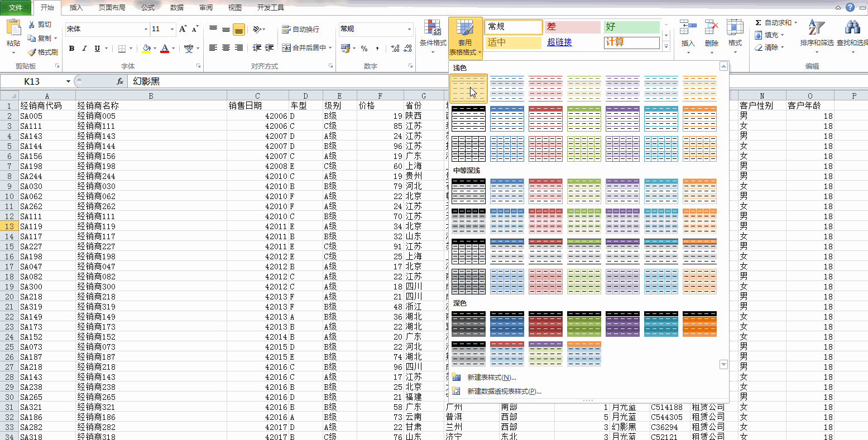The height and width of the screenshot is (440, 868).
Task: Click Sort and Filter (排序和筛选) icon
Action: tap(817, 27)
